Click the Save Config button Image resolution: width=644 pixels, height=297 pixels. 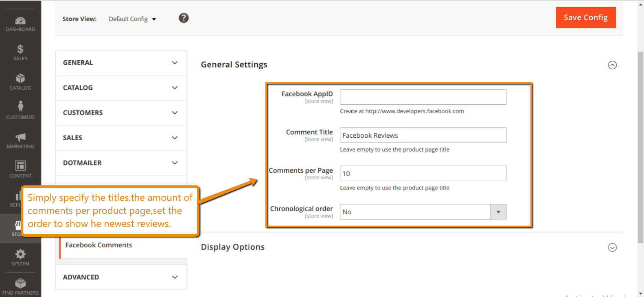coord(586,18)
